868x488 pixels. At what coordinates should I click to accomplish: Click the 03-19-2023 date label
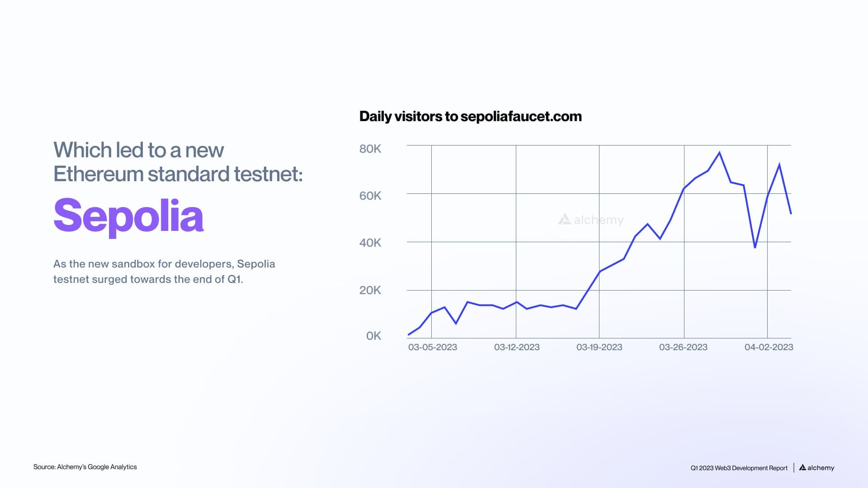point(599,347)
